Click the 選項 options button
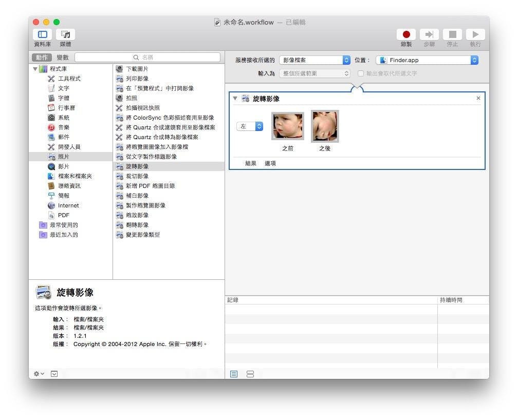This screenshot has height=420, width=518. (270, 163)
